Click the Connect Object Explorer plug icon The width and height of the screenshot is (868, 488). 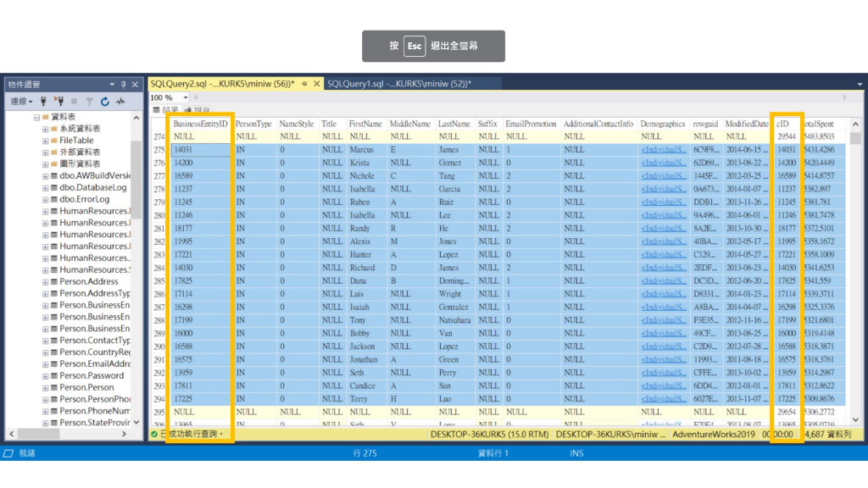click(43, 102)
